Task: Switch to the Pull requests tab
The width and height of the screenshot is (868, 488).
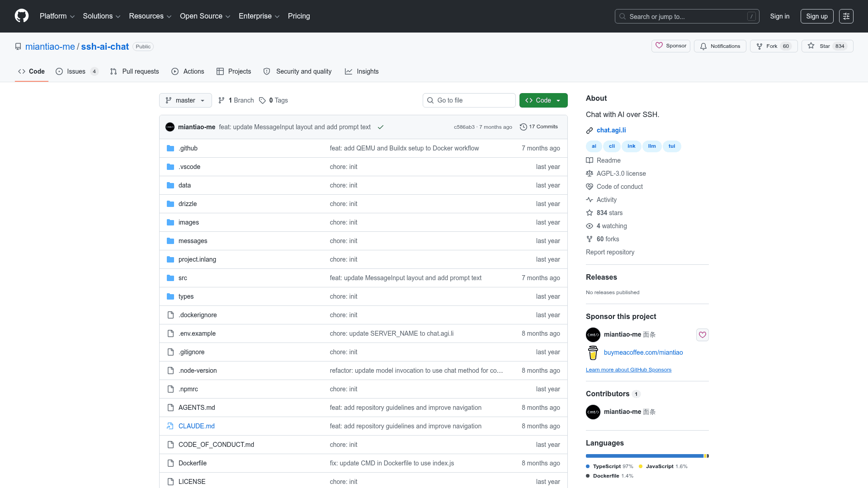Action: (x=135, y=71)
